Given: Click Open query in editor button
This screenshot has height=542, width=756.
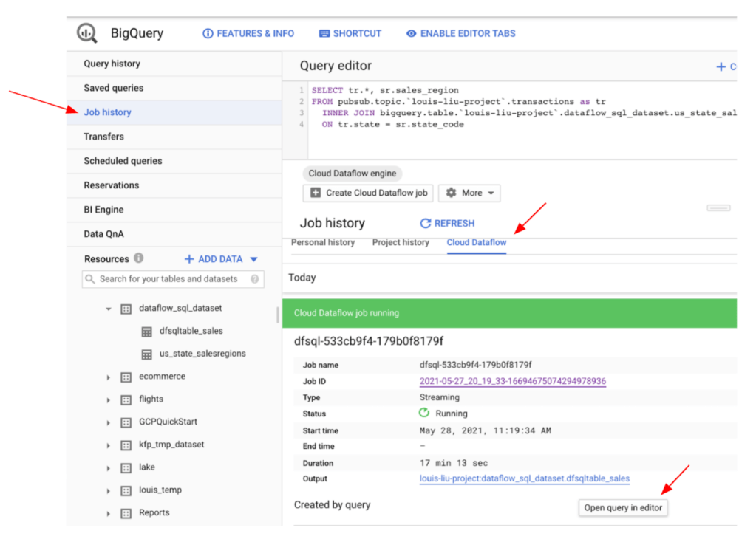Looking at the screenshot, I should (x=623, y=507).
